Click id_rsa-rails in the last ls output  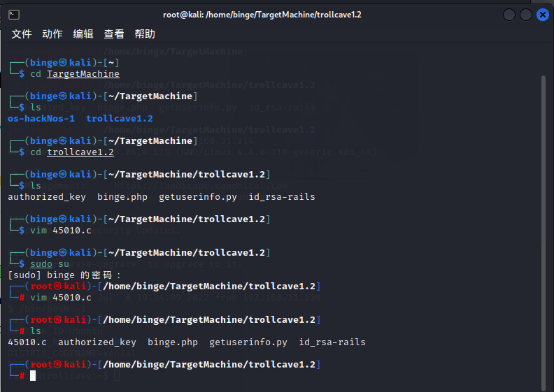tap(332, 342)
